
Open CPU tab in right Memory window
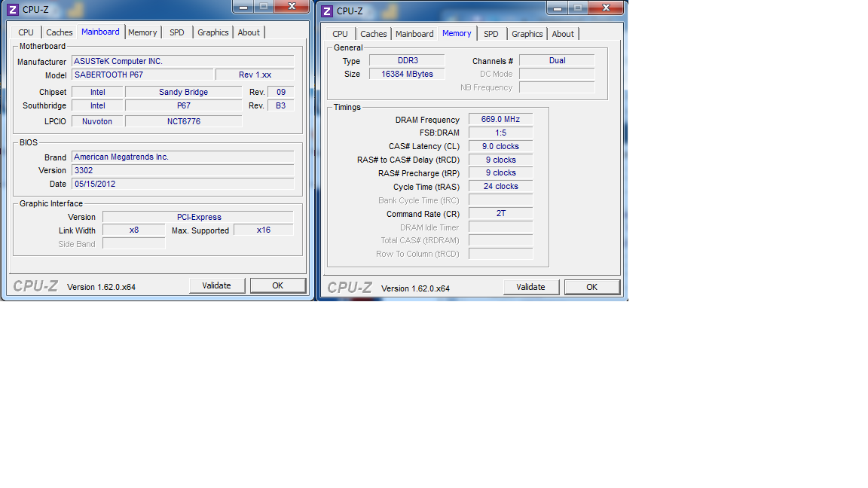point(340,35)
